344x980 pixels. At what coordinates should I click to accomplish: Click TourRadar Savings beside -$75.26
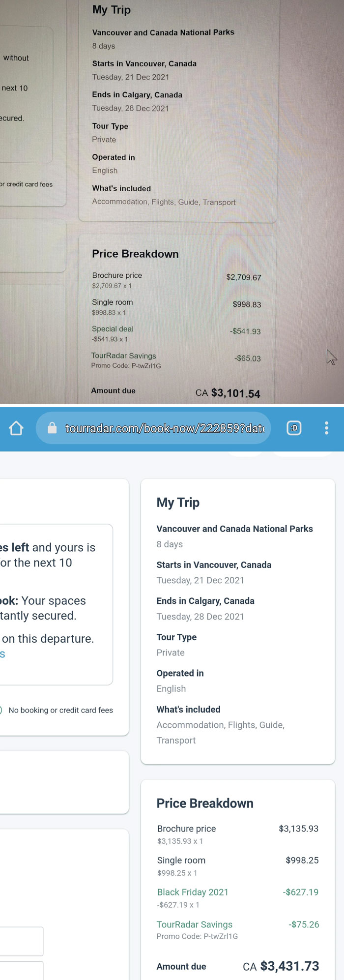click(194, 924)
